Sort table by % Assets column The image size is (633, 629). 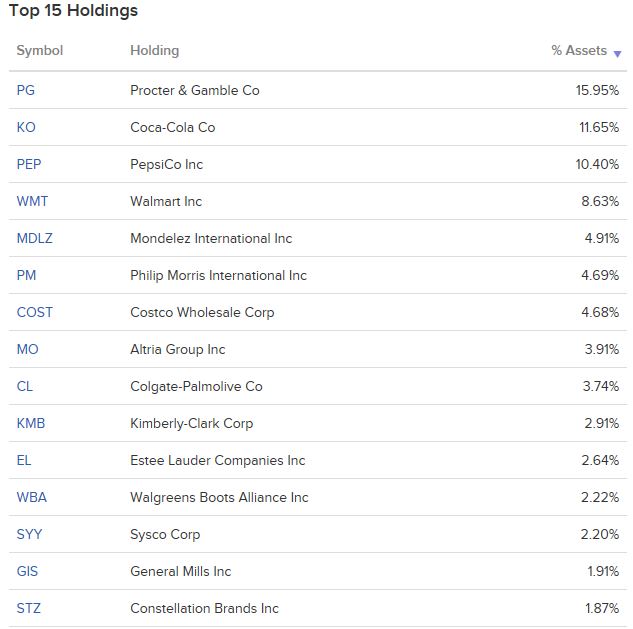[x=579, y=51]
